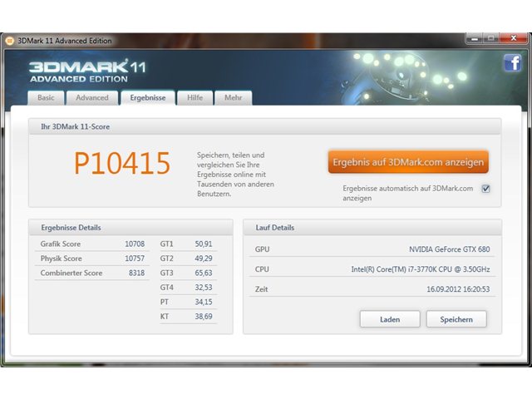The height and width of the screenshot is (399, 532).
Task: Click the Grafik Score label
Action: tap(61, 244)
